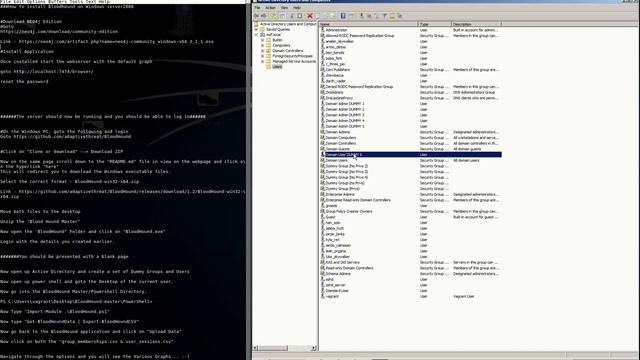Viewport: 640px width, 360px height.
Task: Select the Standard User row
Action: click(410, 291)
